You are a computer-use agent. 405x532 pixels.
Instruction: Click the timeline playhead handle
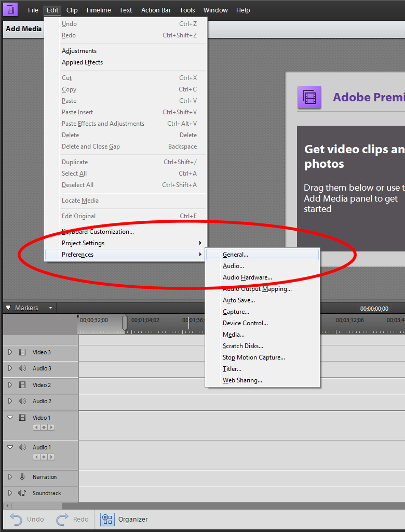coord(125,322)
